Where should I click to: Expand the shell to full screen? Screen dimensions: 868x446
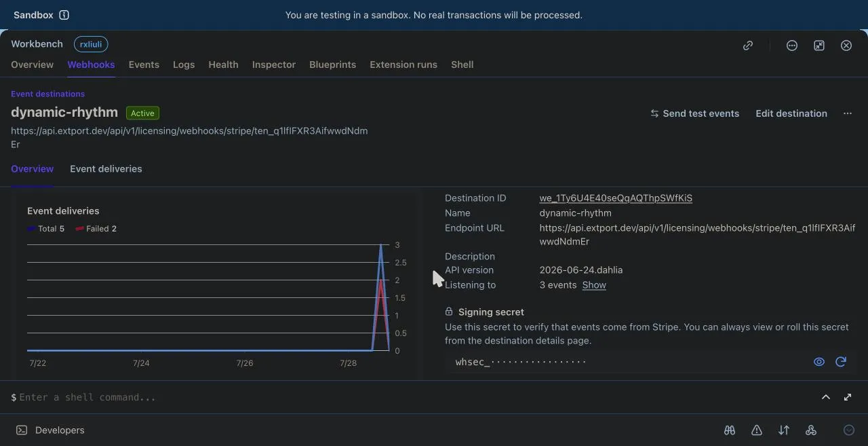[848, 397]
